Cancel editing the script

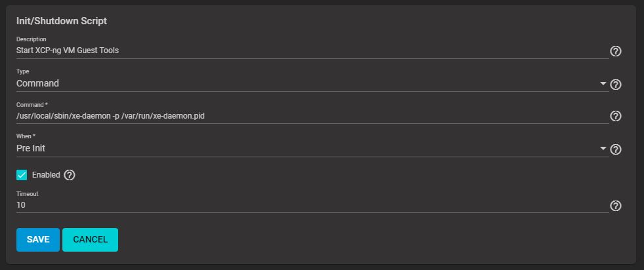click(x=91, y=240)
